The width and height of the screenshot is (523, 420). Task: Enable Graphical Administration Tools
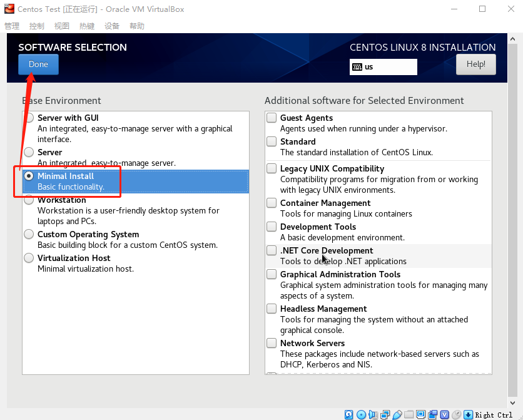(272, 274)
